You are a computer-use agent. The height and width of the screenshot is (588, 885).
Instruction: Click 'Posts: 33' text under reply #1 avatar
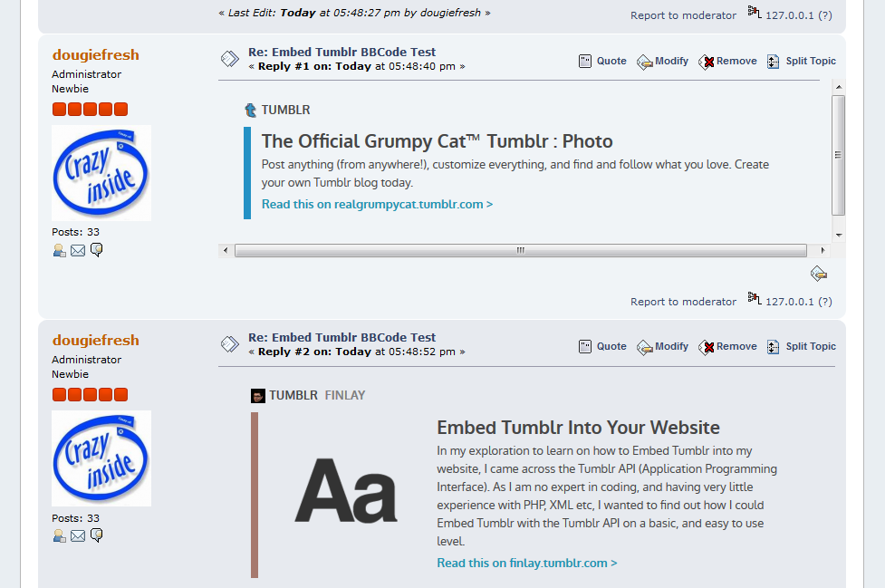tap(75, 232)
